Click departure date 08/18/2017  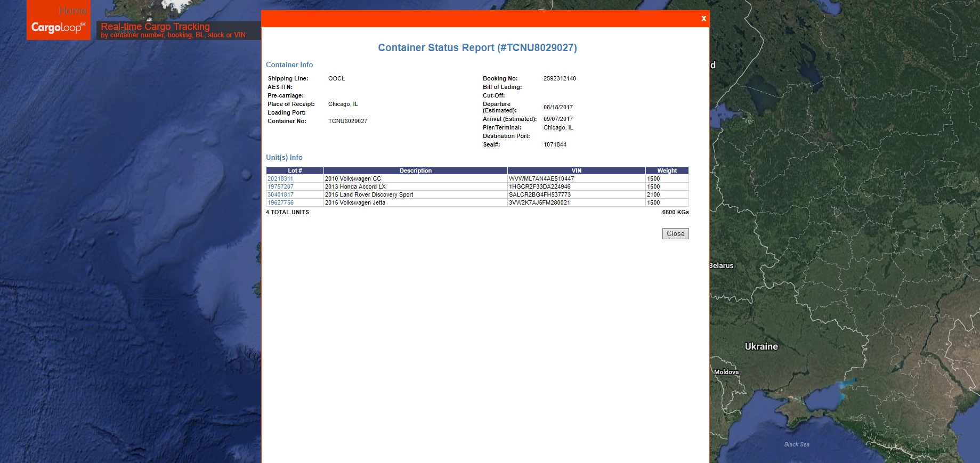click(558, 107)
